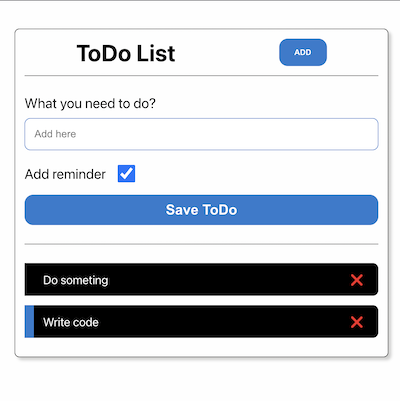Click the Add here placeholder text
The height and width of the screenshot is (401, 400).
55,134
